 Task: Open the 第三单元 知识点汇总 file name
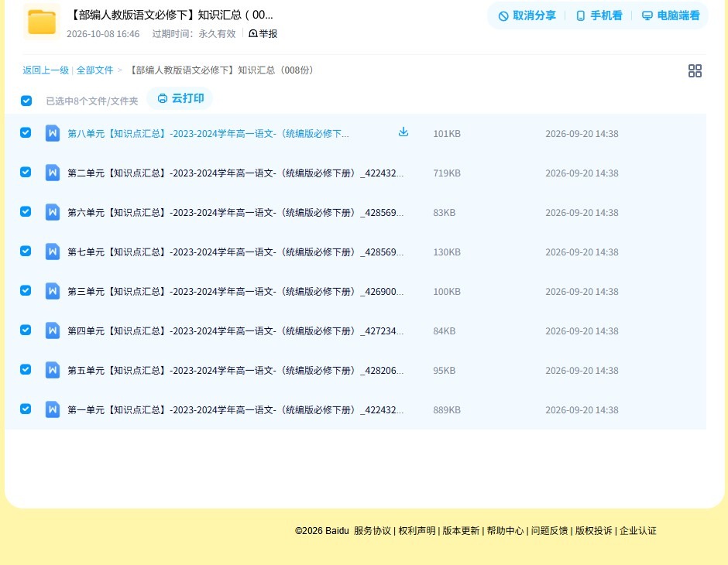pyautogui.click(x=235, y=291)
